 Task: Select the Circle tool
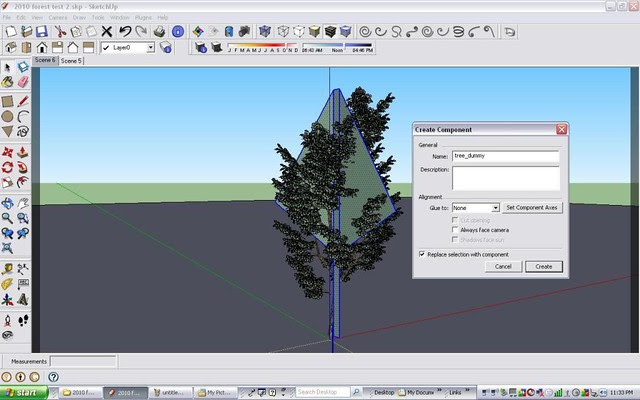[7, 116]
